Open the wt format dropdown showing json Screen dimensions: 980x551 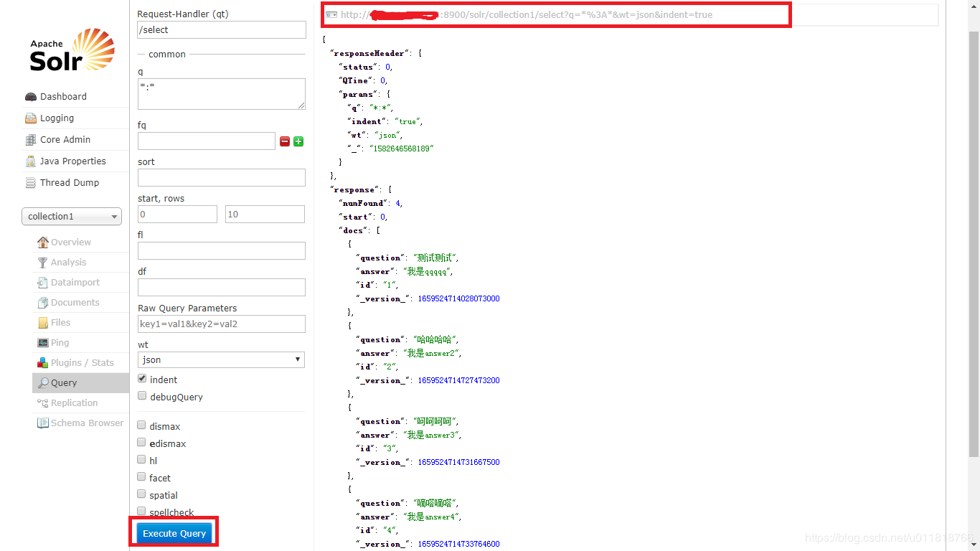pos(221,360)
